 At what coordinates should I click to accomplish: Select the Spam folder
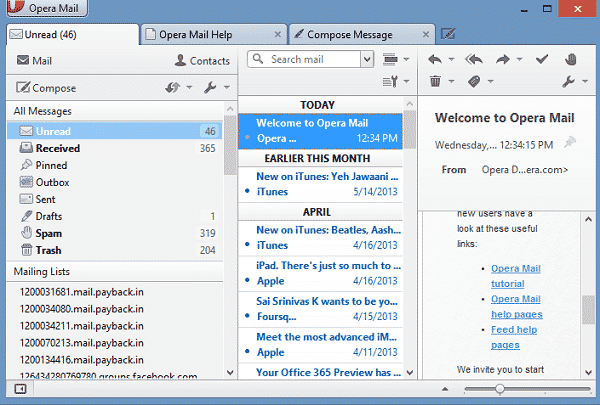(x=114, y=233)
